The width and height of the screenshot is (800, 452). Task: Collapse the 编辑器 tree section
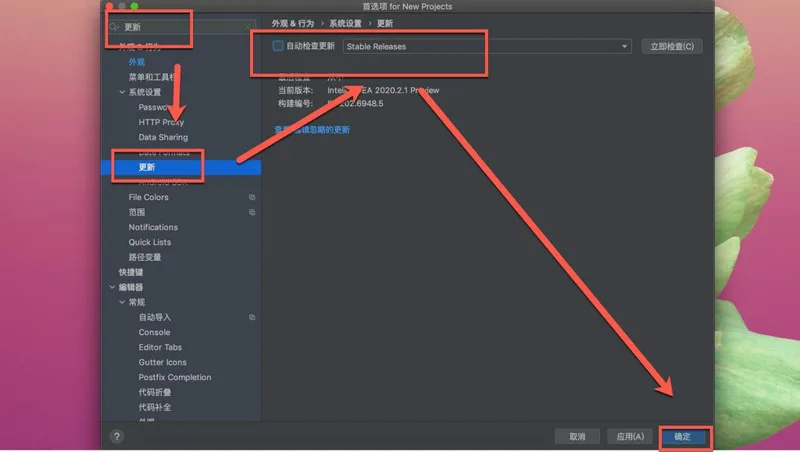[x=112, y=287]
